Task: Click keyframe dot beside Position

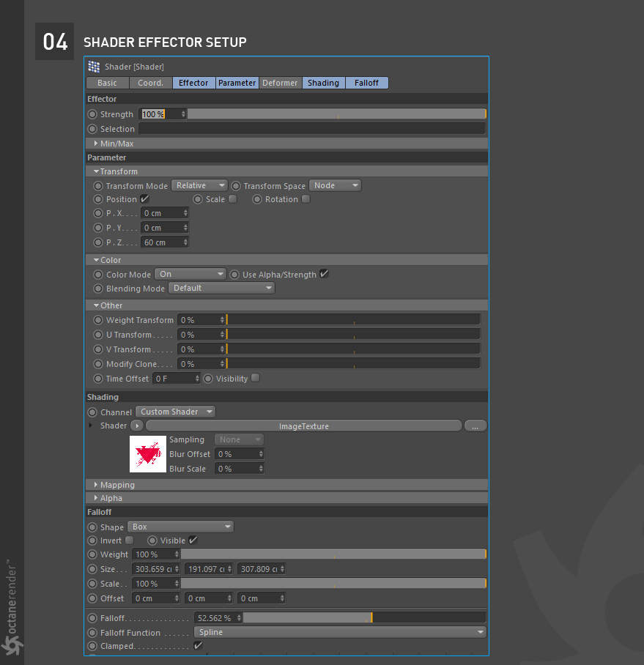Action: [x=98, y=199]
